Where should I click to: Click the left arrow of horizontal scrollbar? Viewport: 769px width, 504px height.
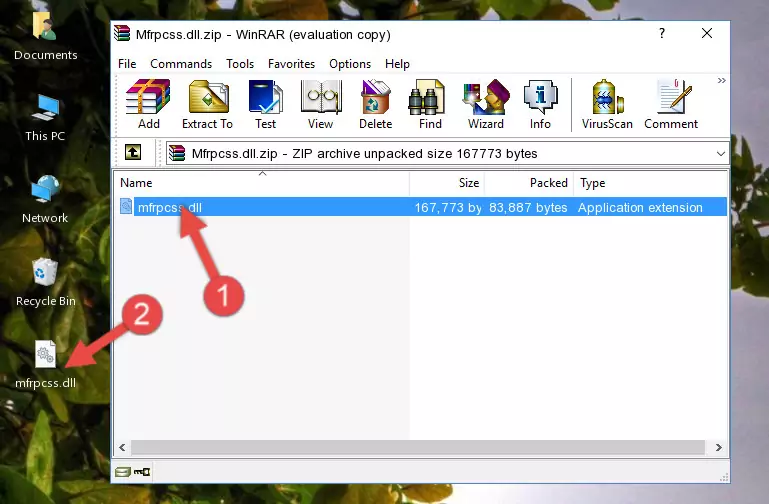[x=123, y=447]
